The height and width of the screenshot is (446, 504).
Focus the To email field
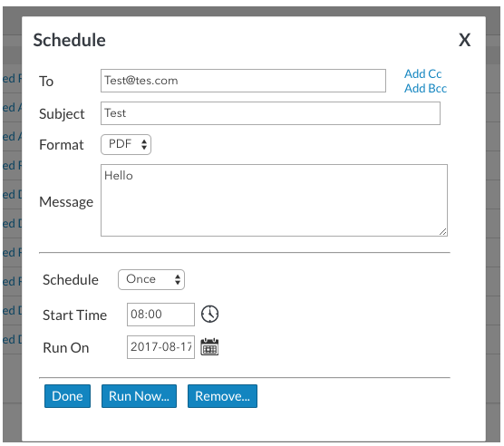coord(243,81)
